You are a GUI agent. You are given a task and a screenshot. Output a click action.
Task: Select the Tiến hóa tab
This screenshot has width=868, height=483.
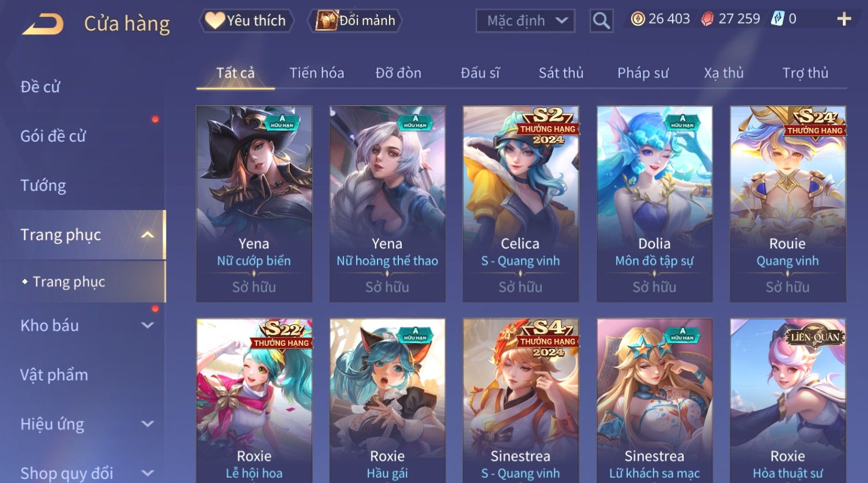click(x=316, y=73)
